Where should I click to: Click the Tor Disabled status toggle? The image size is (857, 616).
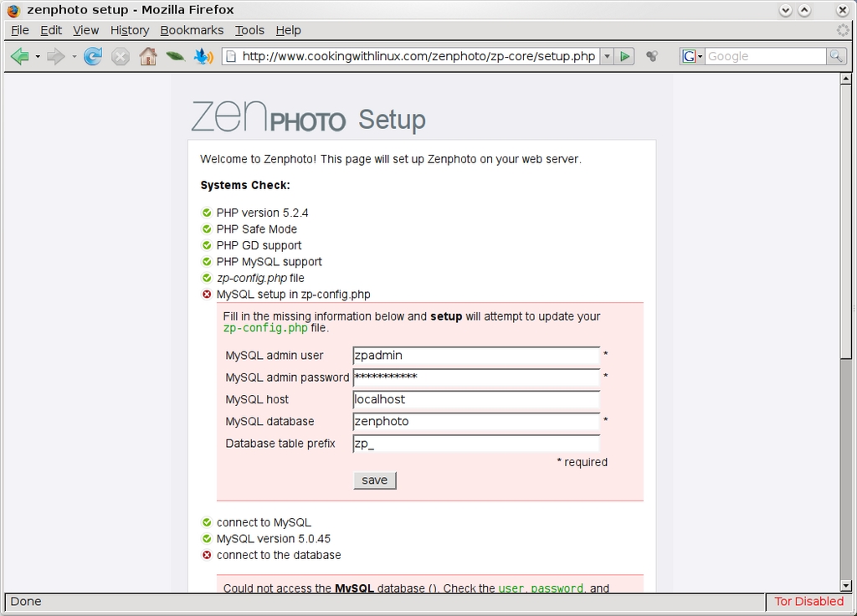[808, 601]
